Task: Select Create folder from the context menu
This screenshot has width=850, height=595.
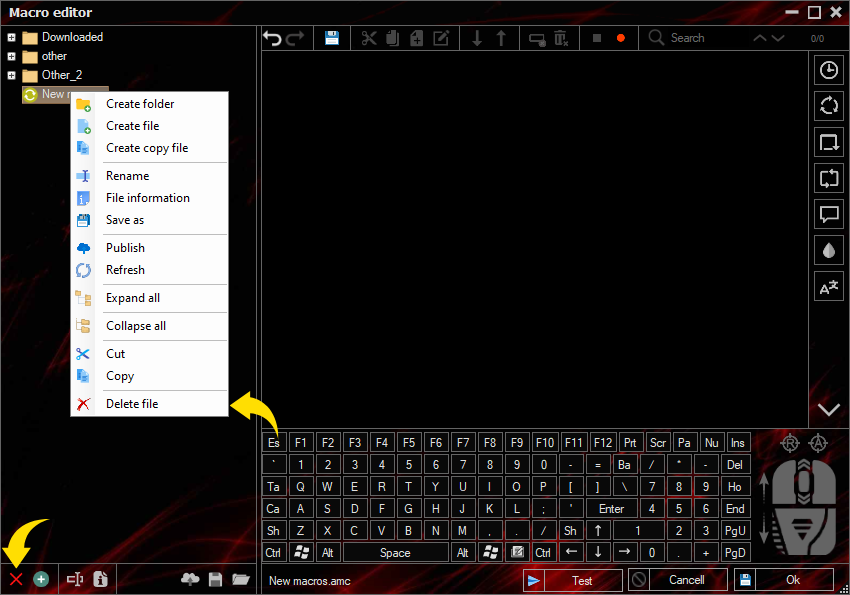Action: point(142,103)
